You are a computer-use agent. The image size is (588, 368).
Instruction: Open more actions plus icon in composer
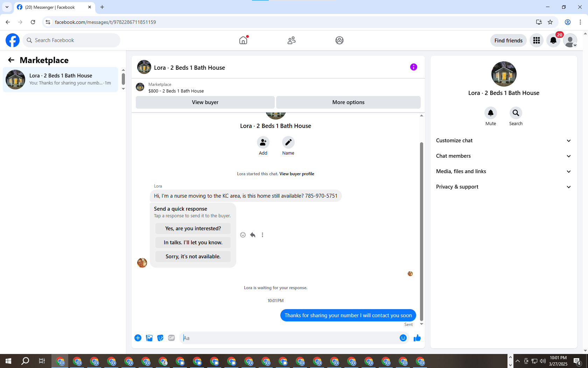[138, 338]
